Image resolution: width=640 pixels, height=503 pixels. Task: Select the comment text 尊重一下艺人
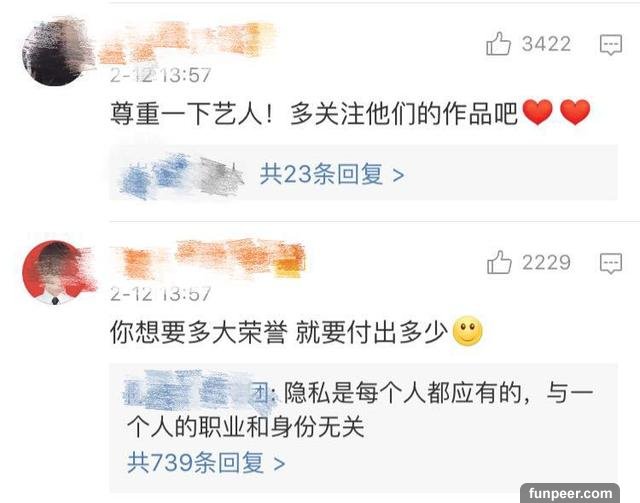click(186, 114)
